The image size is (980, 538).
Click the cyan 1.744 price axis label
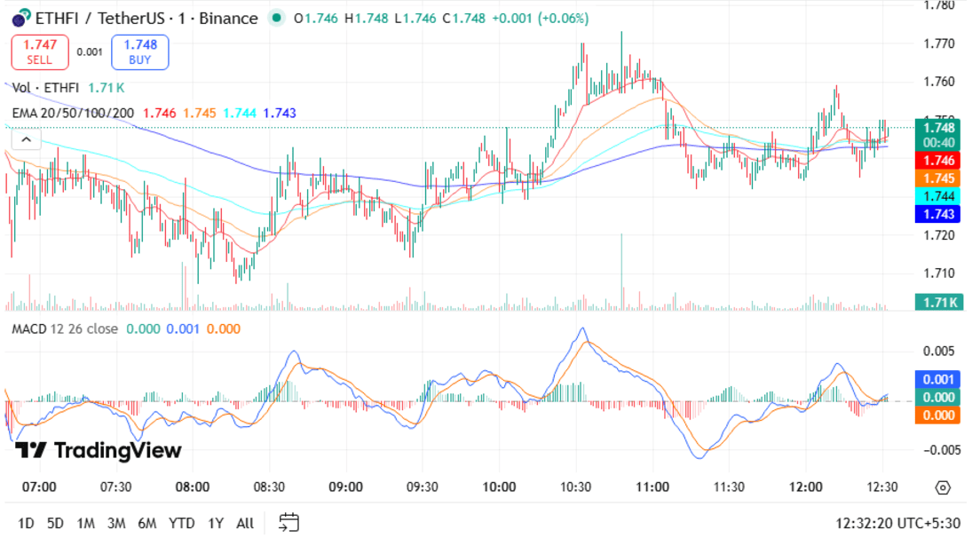[939, 196]
